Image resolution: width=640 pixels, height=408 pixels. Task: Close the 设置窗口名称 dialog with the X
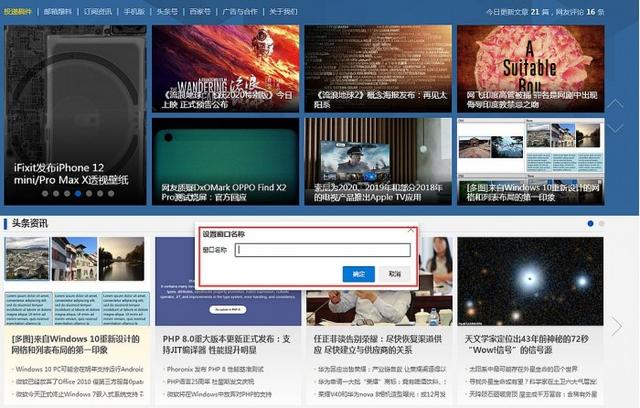point(411,230)
